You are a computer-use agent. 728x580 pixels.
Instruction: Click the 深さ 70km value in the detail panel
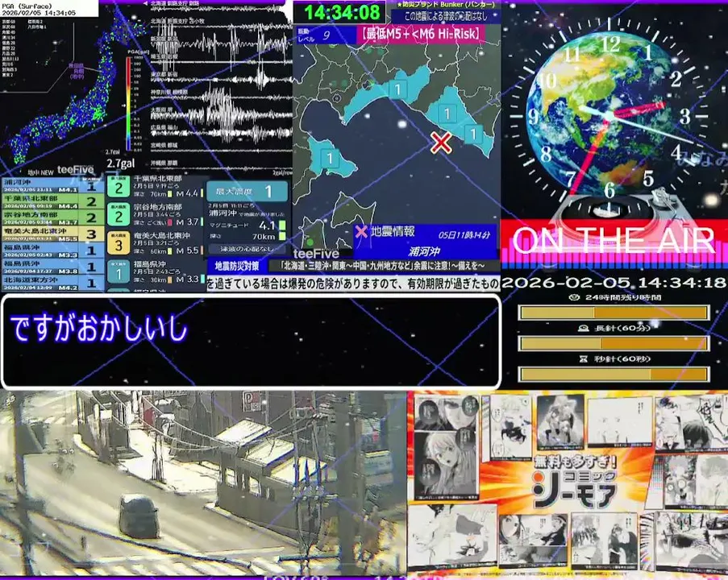pos(264,237)
